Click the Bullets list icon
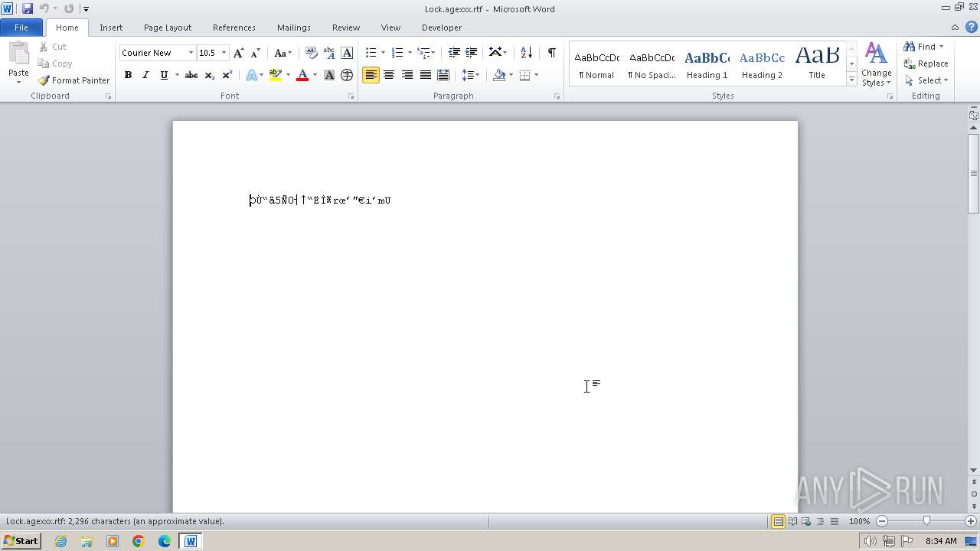980x551 pixels. click(371, 53)
